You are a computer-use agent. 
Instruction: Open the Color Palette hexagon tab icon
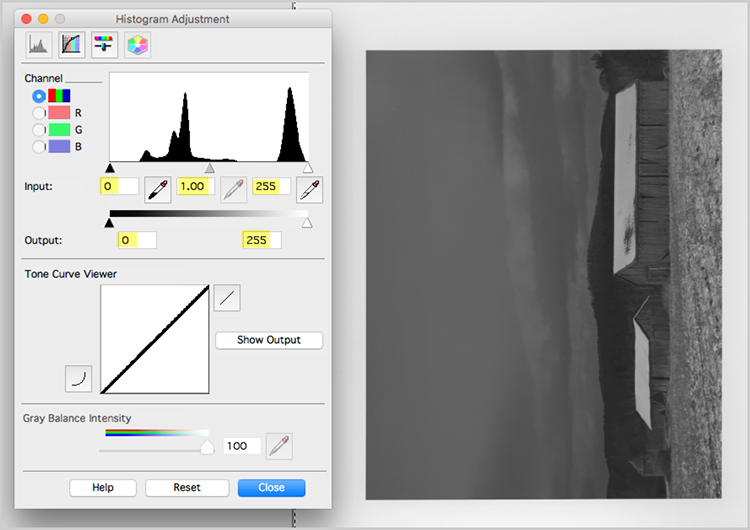coord(137,44)
